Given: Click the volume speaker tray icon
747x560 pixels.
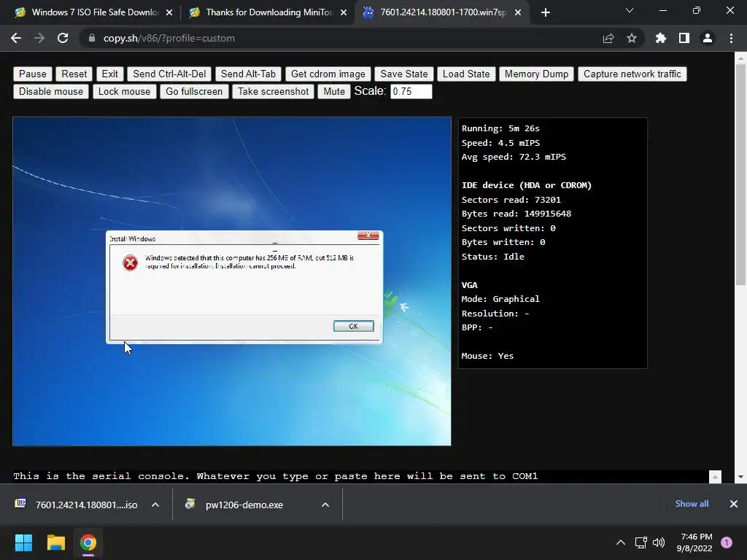Looking at the screenshot, I should click(x=659, y=542).
